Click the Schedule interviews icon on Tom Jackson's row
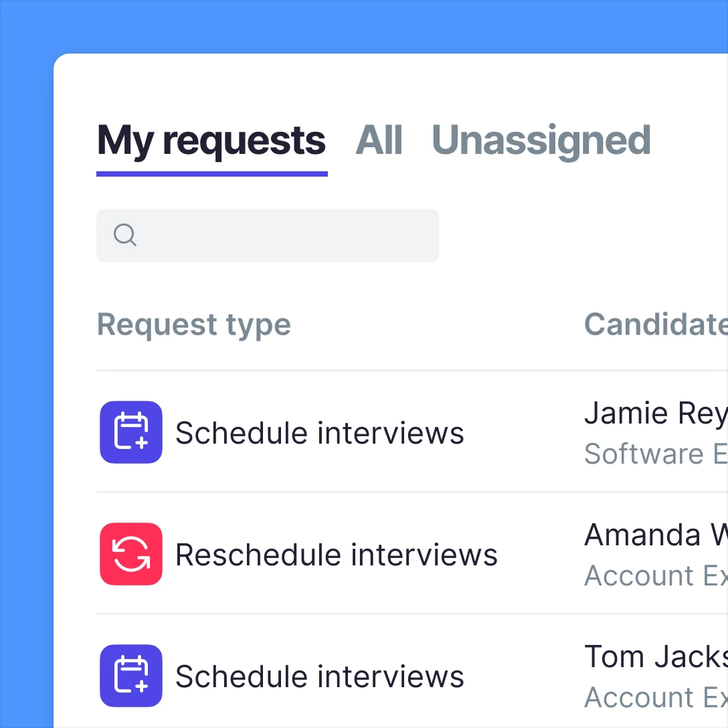The image size is (728, 728). pyautogui.click(x=130, y=676)
